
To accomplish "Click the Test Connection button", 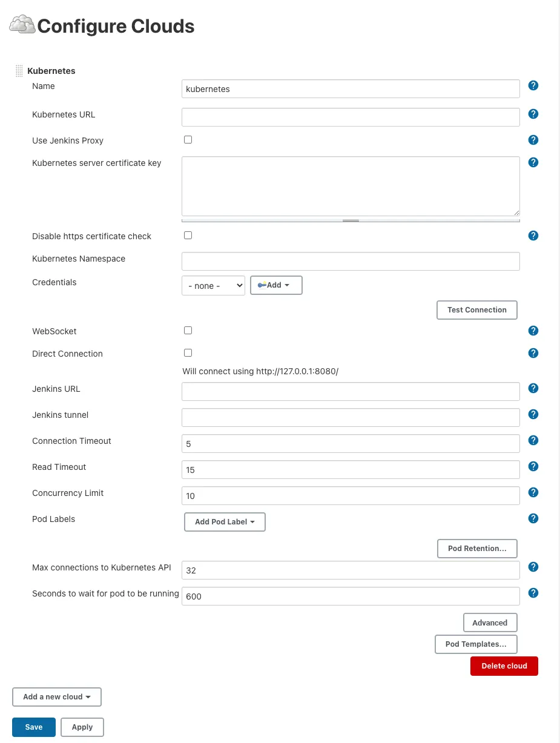I will [x=477, y=310].
